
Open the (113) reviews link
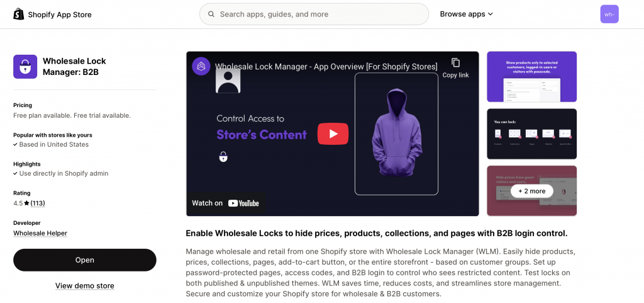38,203
